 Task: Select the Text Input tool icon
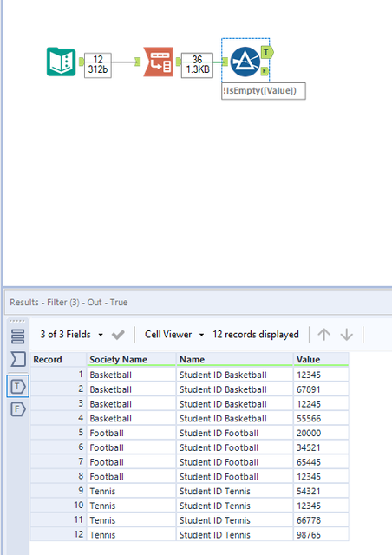(x=61, y=62)
